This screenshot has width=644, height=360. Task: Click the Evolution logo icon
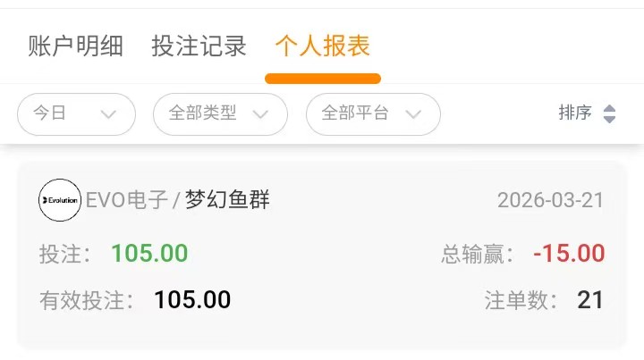[60, 200]
